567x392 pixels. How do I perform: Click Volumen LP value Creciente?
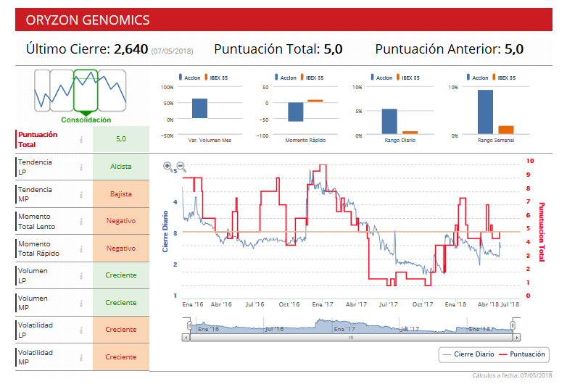pos(121,275)
